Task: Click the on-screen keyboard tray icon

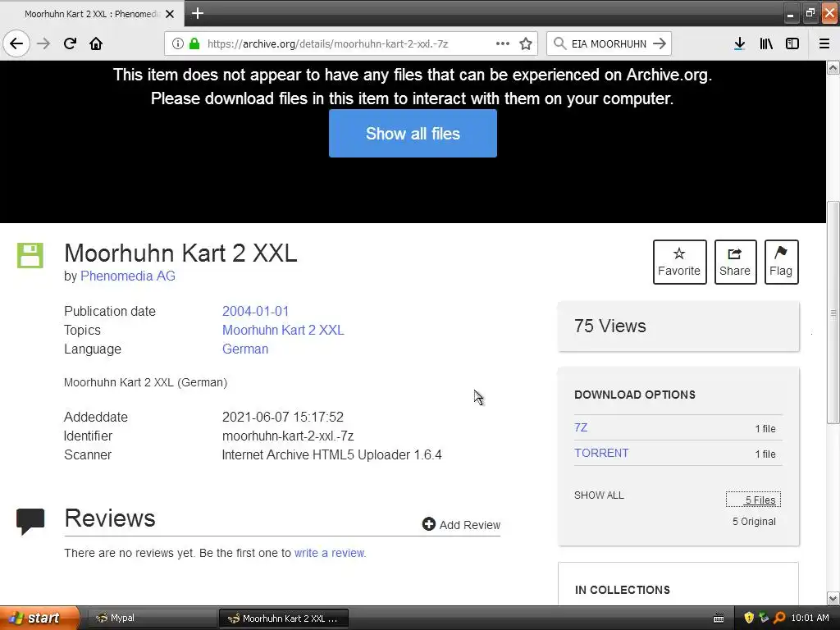Action: (x=719, y=619)
